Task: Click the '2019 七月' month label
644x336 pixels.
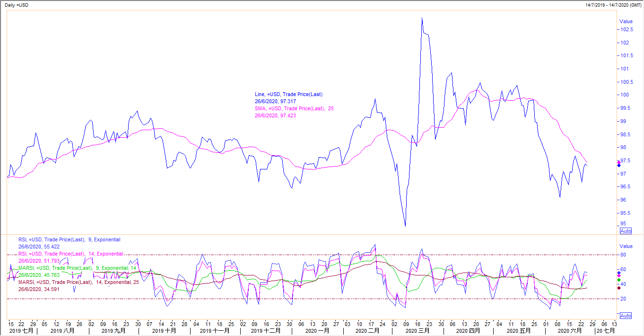Action: point(21,331)
